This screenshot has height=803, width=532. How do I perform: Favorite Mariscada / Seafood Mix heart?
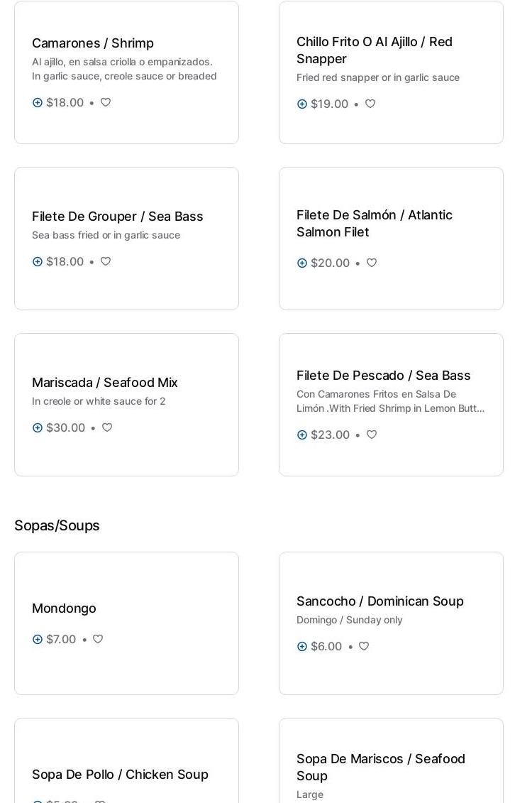(107, 427)
